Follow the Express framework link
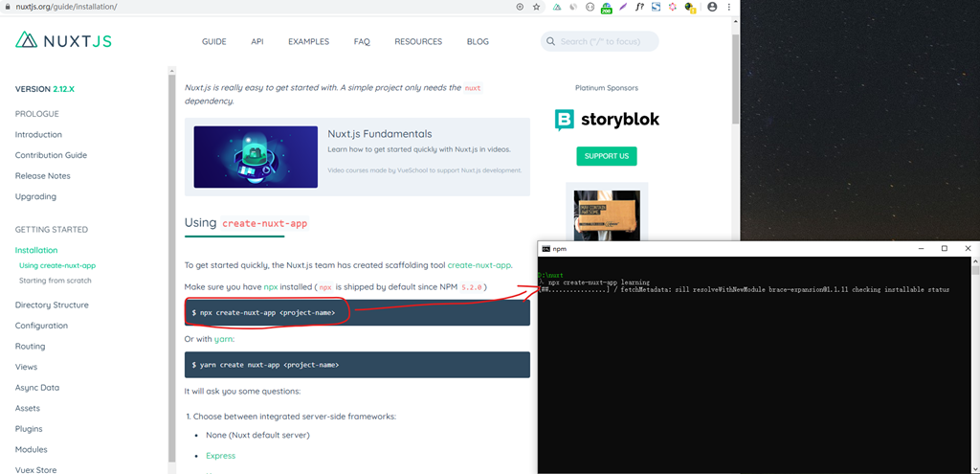The height and width of the screenshot is (474, 980). coord(221,456)
